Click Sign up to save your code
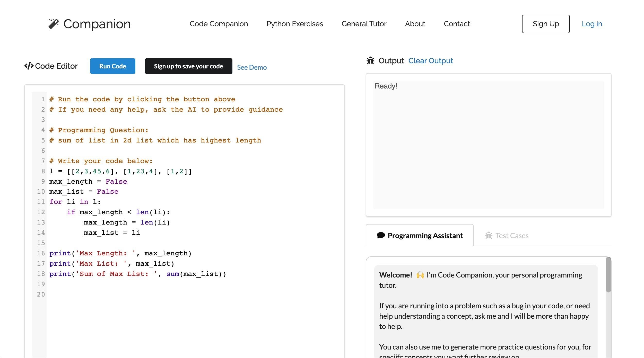 pos(188,66)
